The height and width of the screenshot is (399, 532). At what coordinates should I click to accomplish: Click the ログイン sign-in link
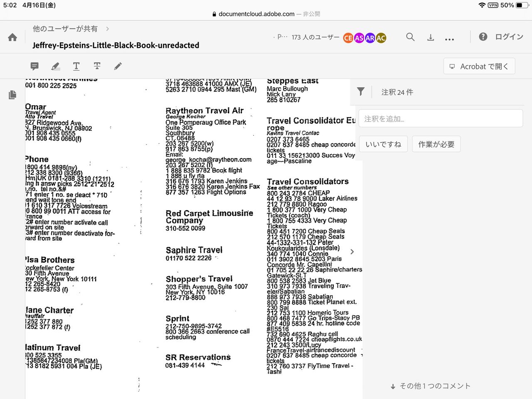(x=509, y=37)
